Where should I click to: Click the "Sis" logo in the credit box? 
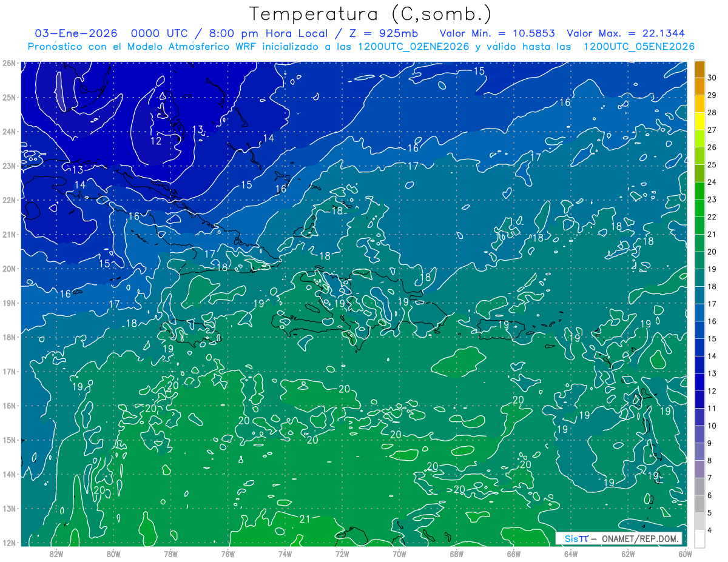[571, 538]
